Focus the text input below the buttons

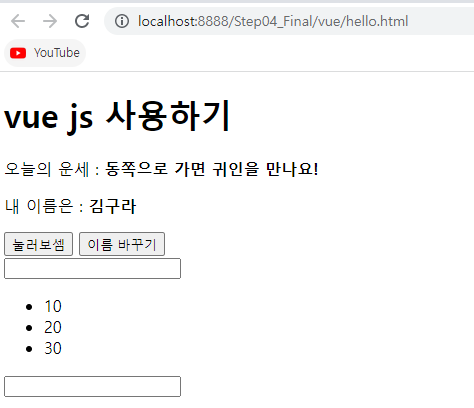(x=92, y=268)
